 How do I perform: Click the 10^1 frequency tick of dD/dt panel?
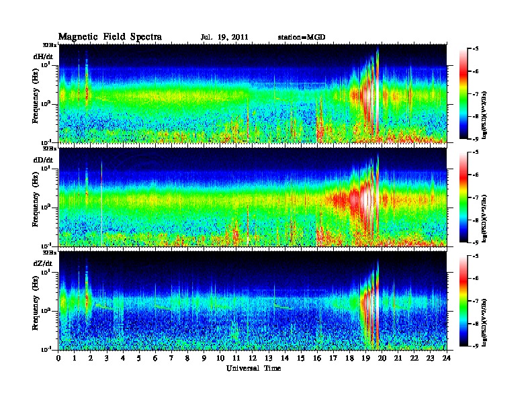pyautogui.click(x=46, y=169)
